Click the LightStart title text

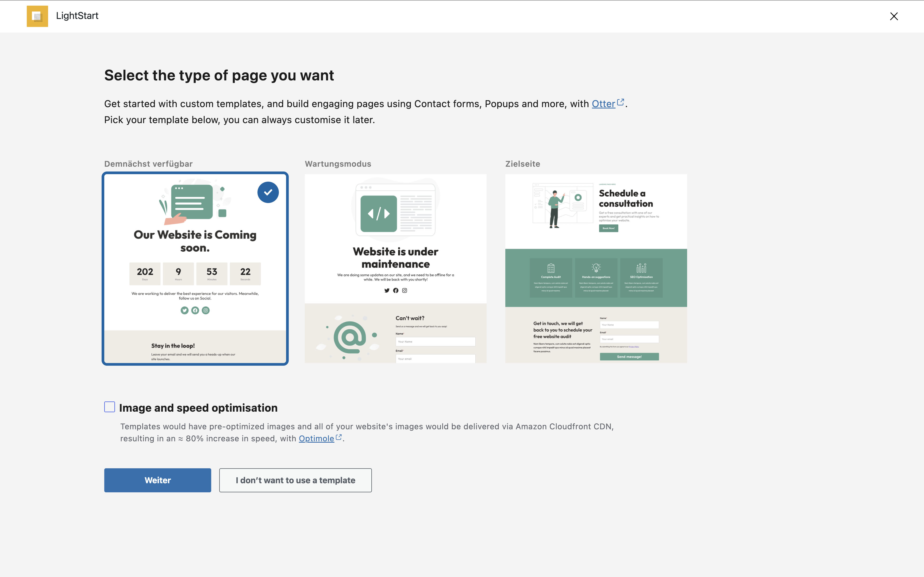coord(77,16)
